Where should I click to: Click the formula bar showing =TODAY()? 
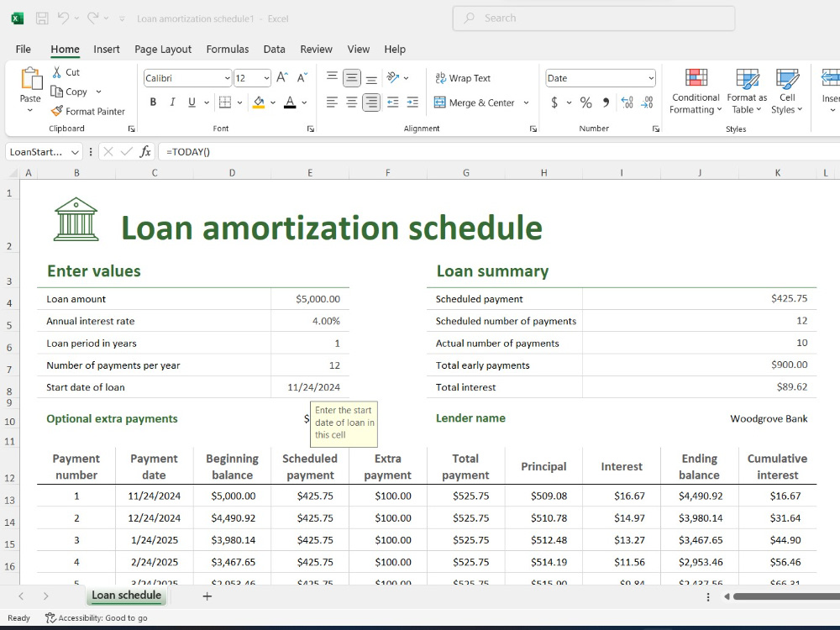coord(498,151)
